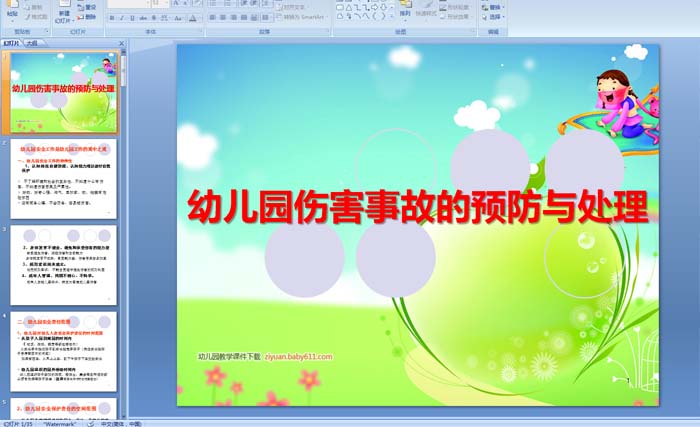This screenshot has width=700, height=427.
Task: Open the Clipboard (剪贴板) group dialog launcher
Action: point(47,31)
